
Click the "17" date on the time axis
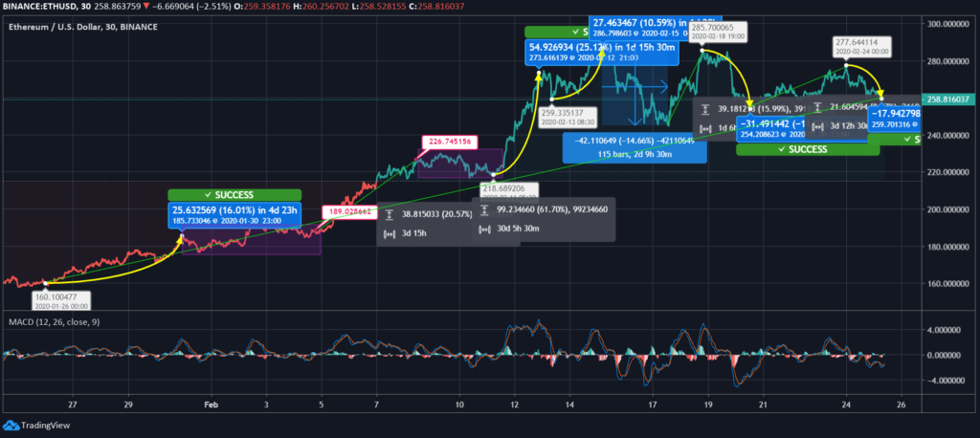(653, 405)
